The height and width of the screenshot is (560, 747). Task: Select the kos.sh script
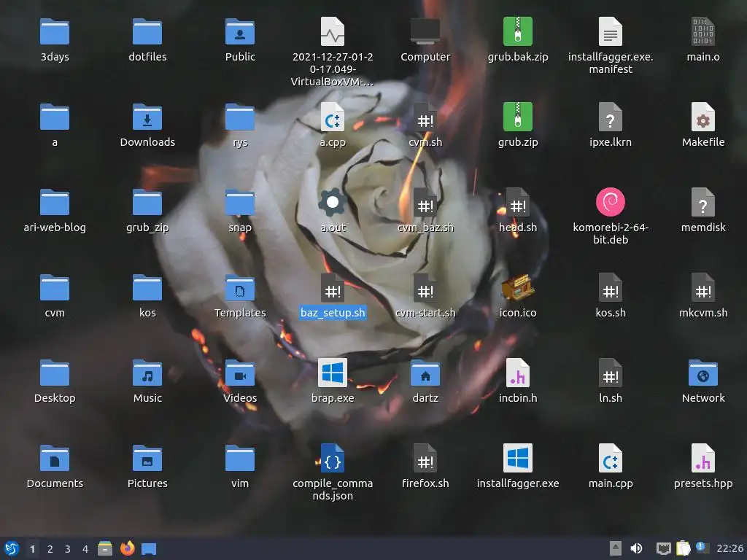(x=611, y=287)
